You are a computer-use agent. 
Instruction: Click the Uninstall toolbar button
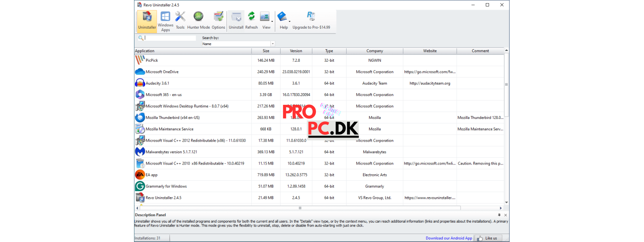click(x=236, y=21)
